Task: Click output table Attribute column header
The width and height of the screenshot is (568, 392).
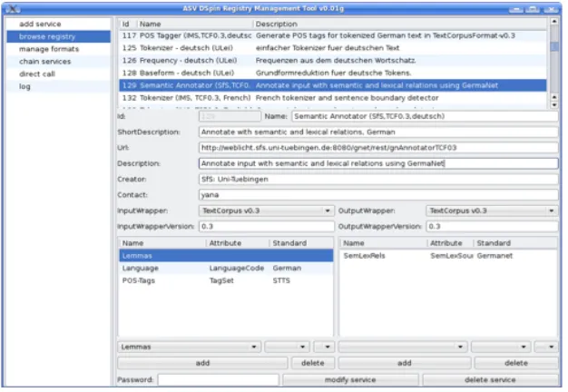Action: click(451, 243)
